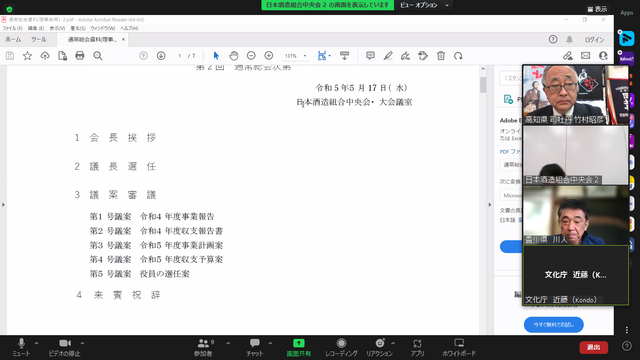Click the email envelope icon

585,56
